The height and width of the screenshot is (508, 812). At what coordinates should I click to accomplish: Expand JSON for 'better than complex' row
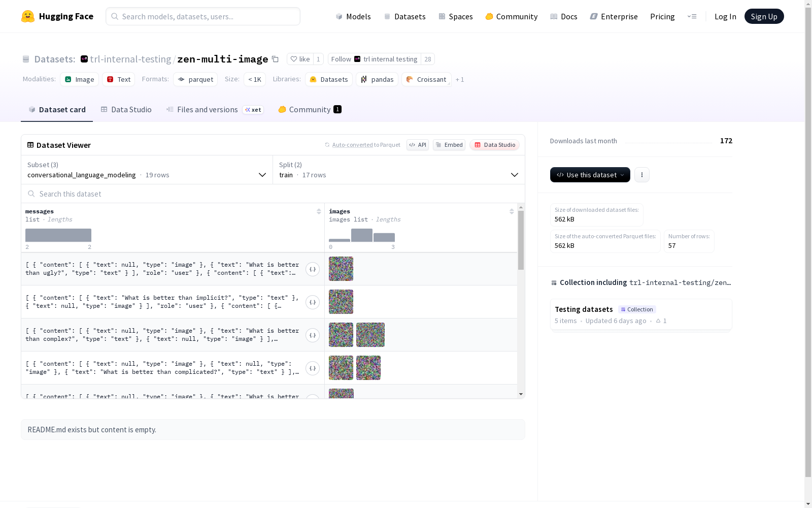click(x=313, y=335)
